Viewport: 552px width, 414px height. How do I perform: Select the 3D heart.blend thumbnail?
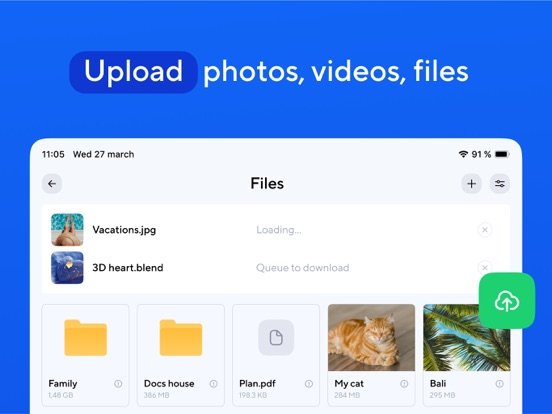pyautogui.click(x=67, y=268)
